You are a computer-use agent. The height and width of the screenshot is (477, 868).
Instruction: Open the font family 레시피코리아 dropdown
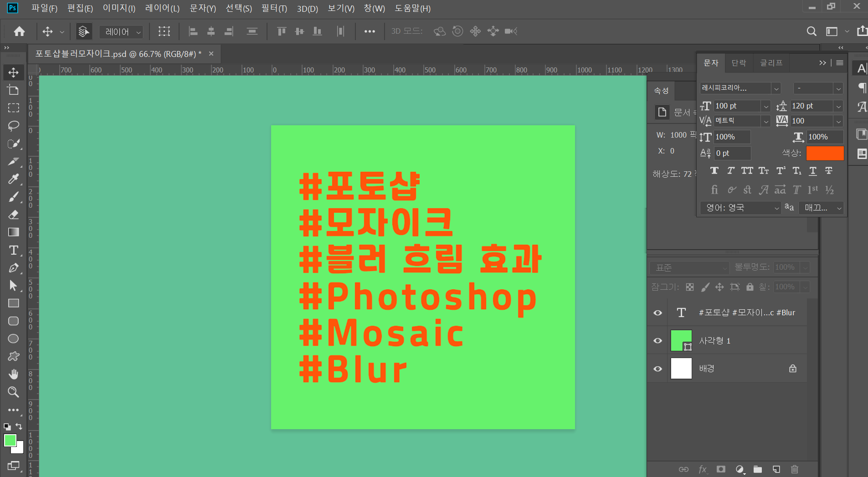(776, 88)
